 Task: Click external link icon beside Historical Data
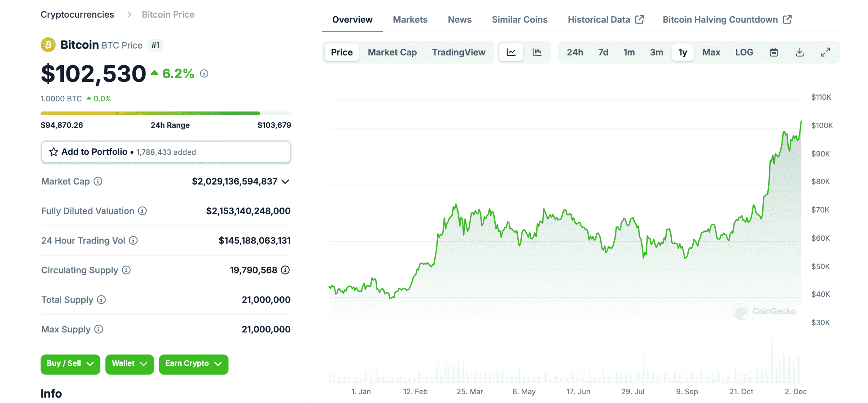(x=639, y=19)
